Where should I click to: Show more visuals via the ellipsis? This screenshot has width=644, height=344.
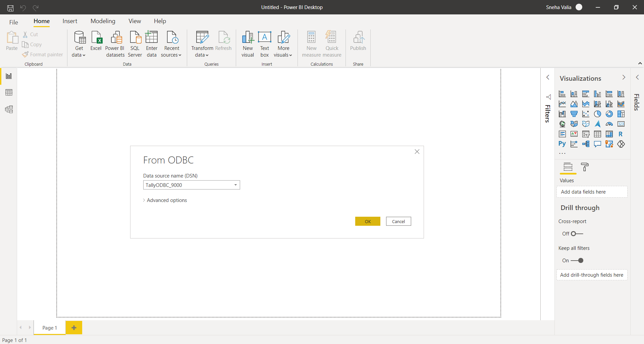(x=562, y=153)
